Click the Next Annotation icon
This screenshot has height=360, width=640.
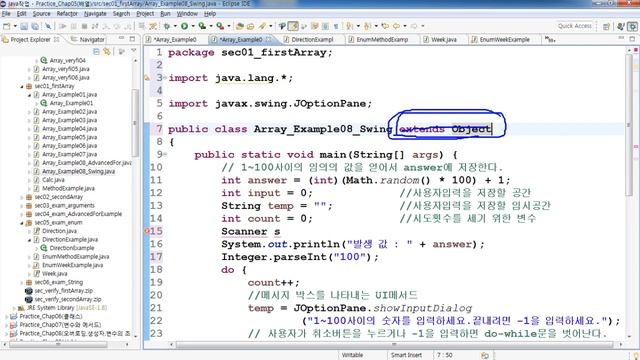(x=349, y=26)
